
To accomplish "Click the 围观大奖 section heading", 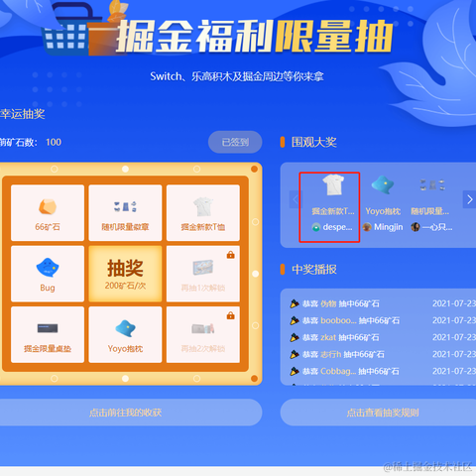I will pos(314,142).
